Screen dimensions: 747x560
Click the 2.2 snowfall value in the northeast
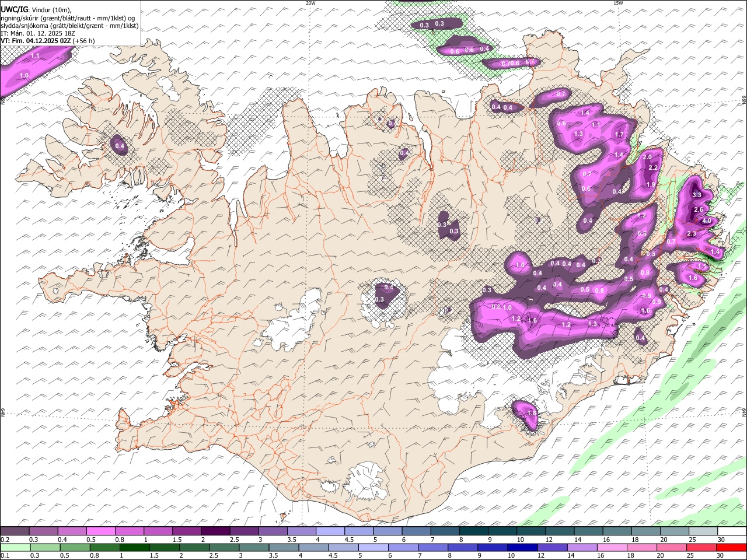click(x=653, y=168)
